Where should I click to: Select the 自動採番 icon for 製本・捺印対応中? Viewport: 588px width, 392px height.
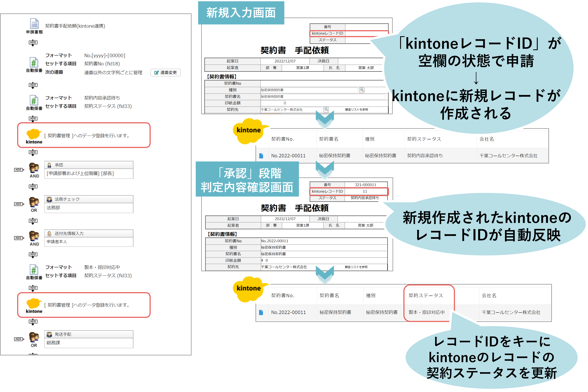(34, 269)
